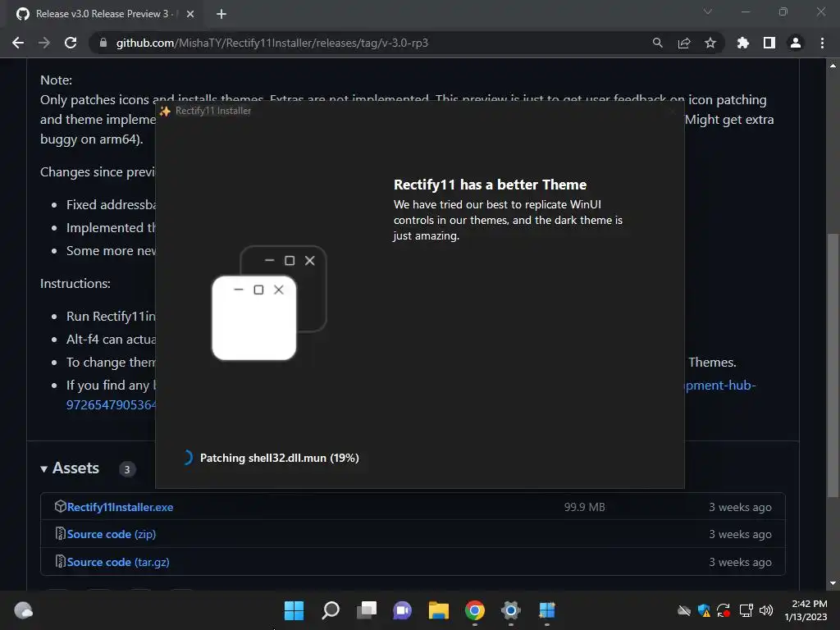Screen dimensions: 840x630
Task: Click the Assets count badge showing 3
Action: [127, 469]
